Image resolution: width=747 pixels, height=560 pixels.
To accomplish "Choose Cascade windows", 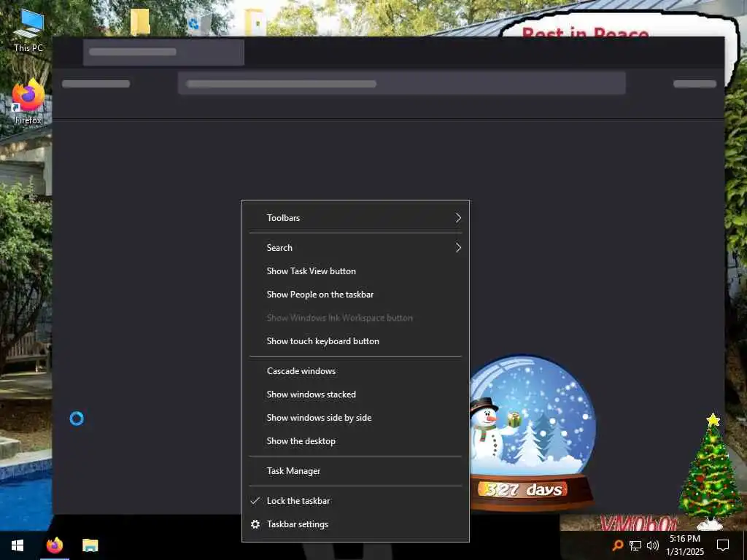I will (355, 371).
